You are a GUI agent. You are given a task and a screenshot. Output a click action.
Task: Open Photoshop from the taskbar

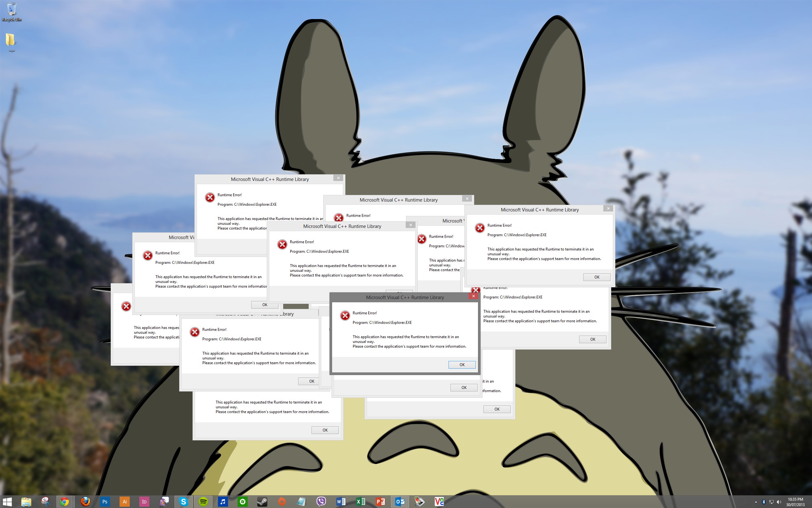tap(105, 502)
